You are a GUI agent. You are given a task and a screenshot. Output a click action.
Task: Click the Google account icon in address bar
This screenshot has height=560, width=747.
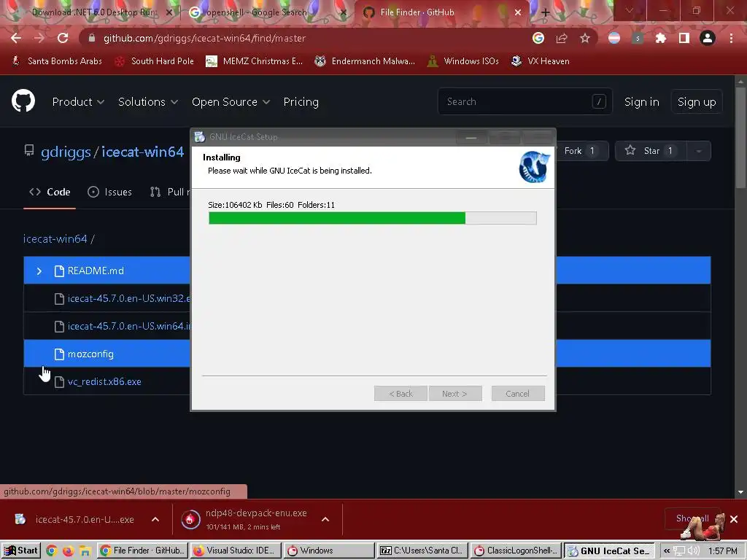[x=538, y=38]
